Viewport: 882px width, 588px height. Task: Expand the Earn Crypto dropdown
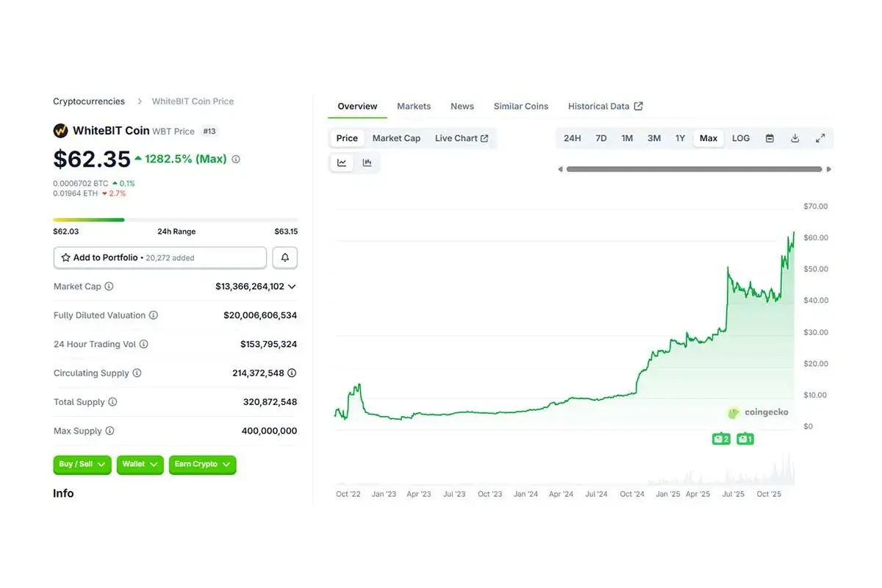[202, 465]
